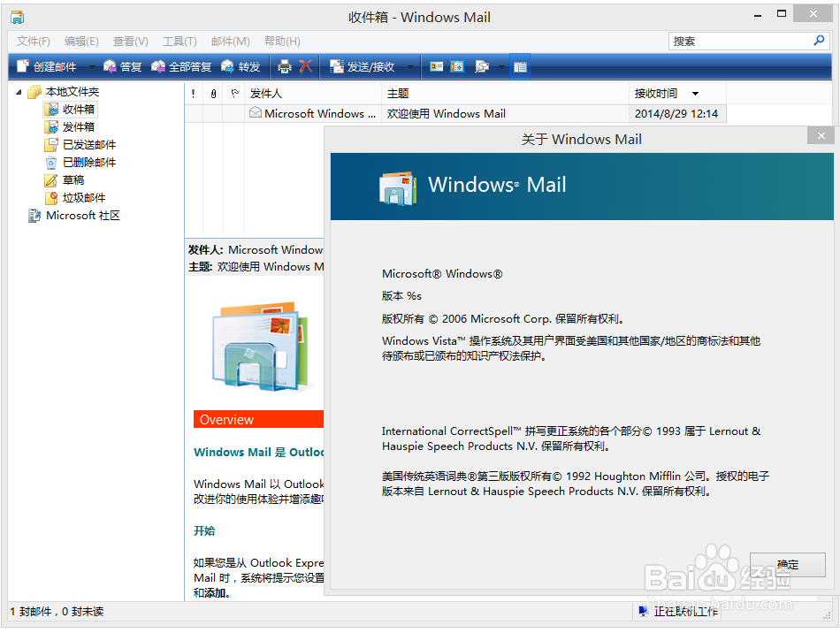Sort by 接收时间 column header
Screen dimensions: 840x633
pos(677,94)
